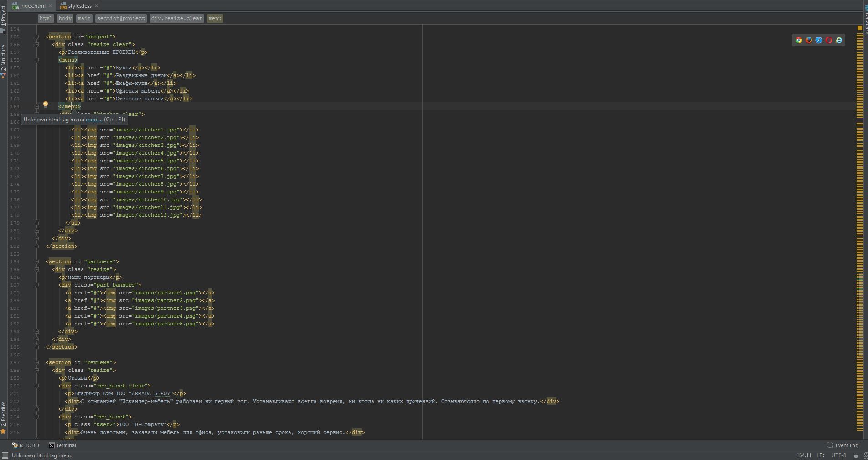Collapse section project fold at line 155

click(36, 37)
